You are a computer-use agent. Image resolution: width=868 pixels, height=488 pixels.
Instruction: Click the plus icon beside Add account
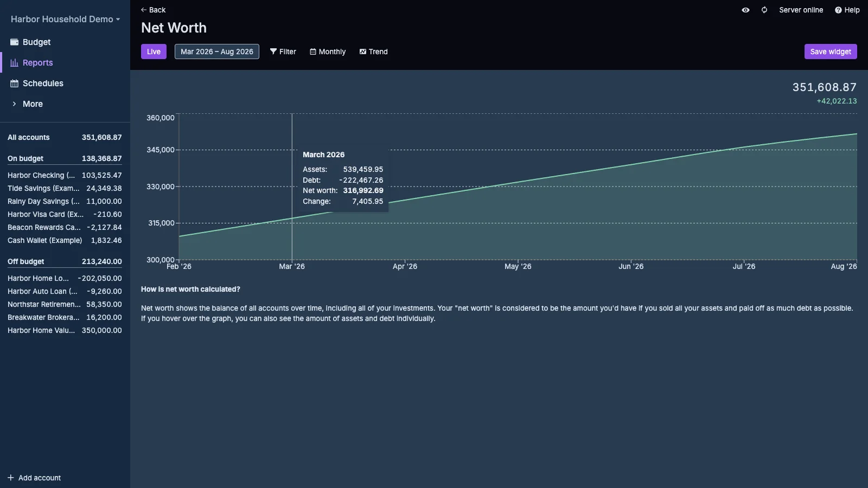[11, 478]
